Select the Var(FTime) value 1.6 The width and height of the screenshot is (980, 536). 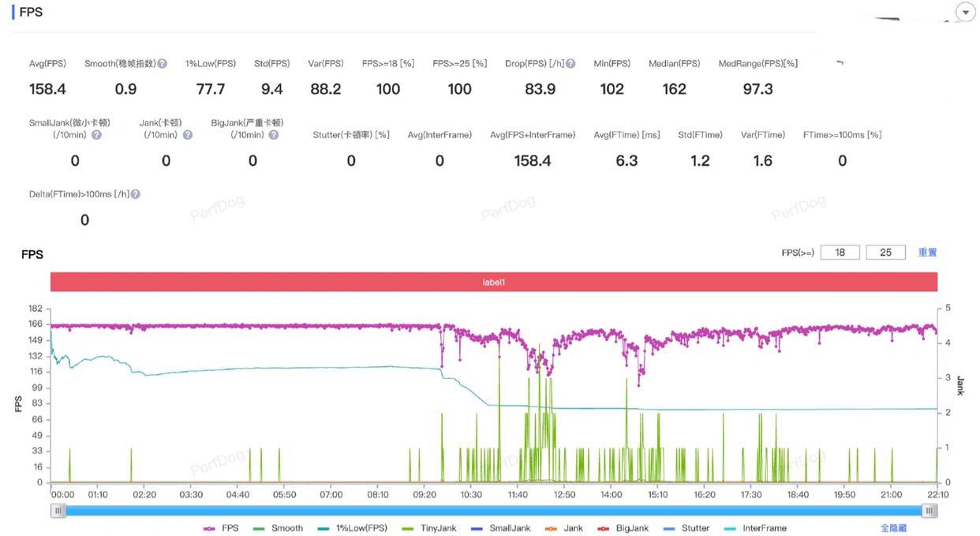tap(763, 161)
